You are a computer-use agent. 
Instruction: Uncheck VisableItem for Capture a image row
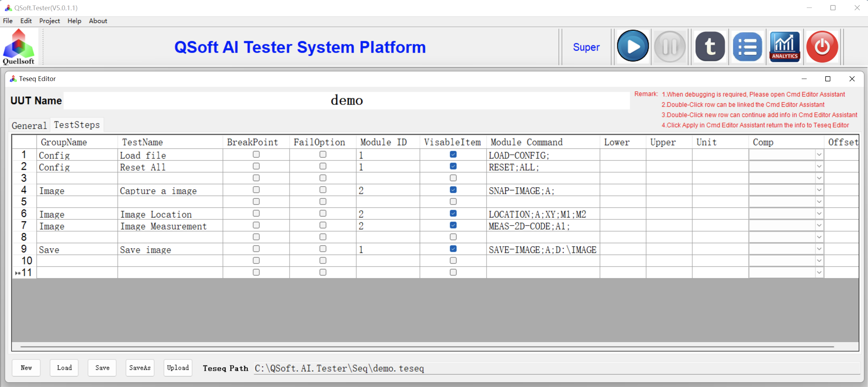pos(453,190)
